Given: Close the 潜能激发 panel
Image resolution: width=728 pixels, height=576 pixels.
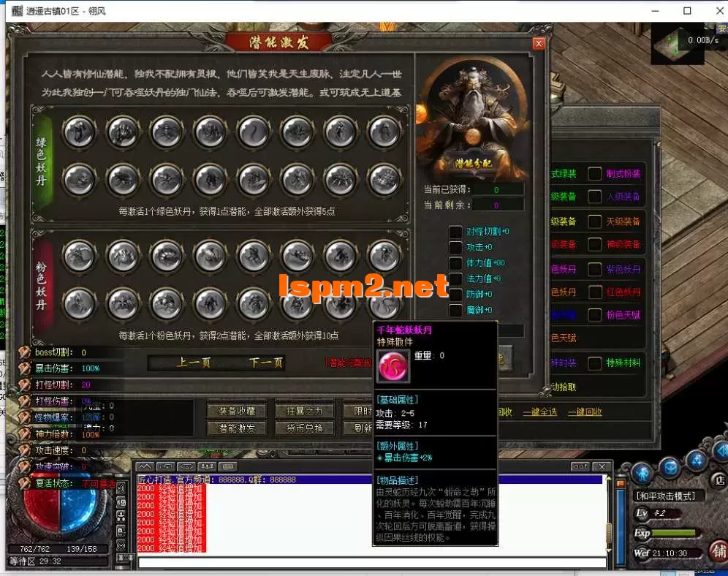Looking at the screenshot, I should coord(539,44).
